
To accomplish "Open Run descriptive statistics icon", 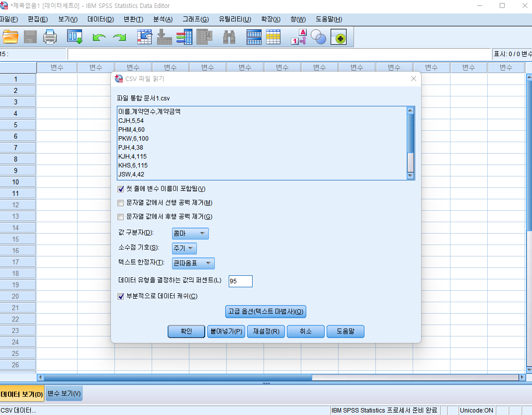I will click(204, 37).
